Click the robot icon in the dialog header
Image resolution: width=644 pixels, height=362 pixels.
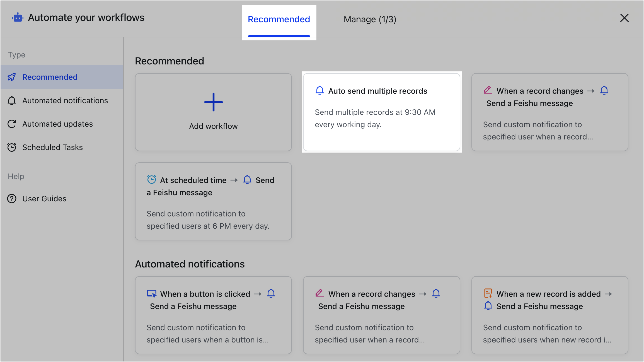pyautogui.click(x=18, y=17)
